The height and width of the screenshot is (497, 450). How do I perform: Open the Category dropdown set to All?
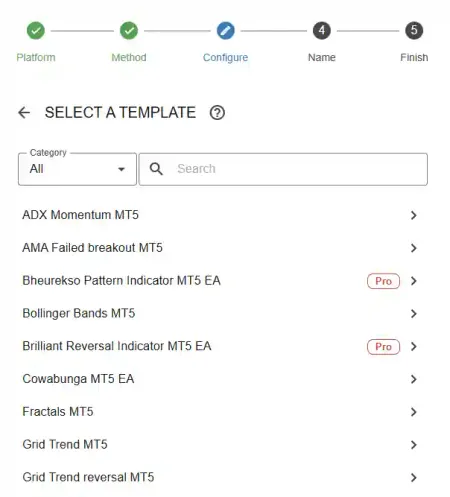point(77,169)
